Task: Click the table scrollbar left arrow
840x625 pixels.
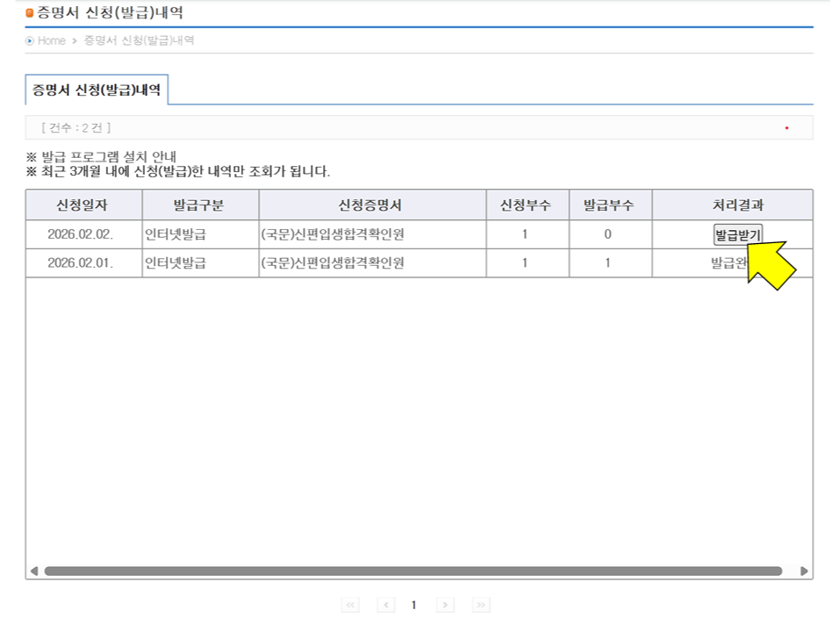Action: (x=34, y=571)
